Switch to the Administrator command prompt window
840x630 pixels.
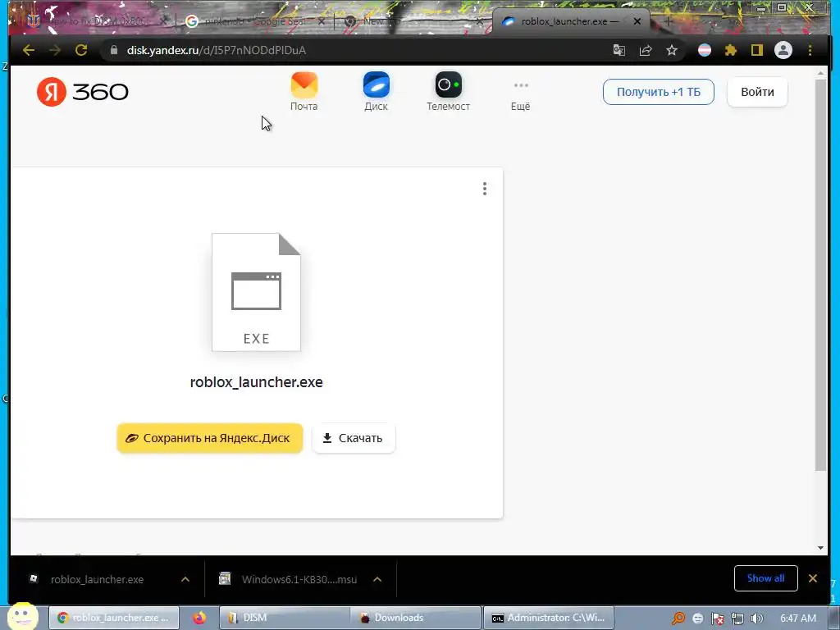coord(549,618)
